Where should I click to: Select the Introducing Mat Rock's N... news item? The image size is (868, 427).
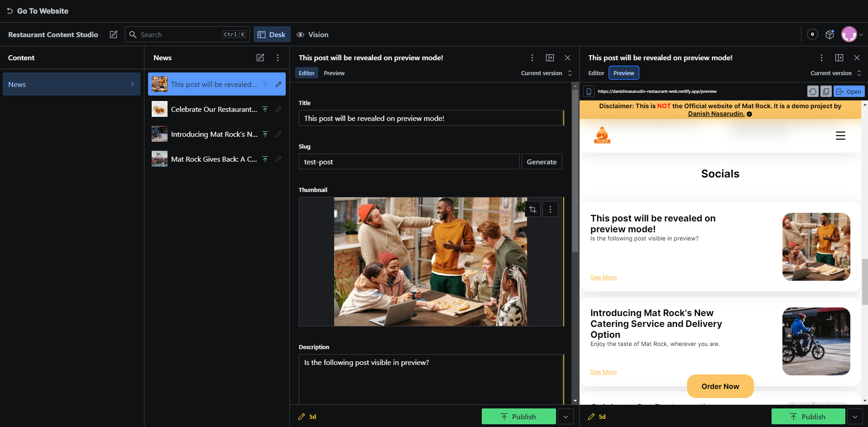point(216,134)
